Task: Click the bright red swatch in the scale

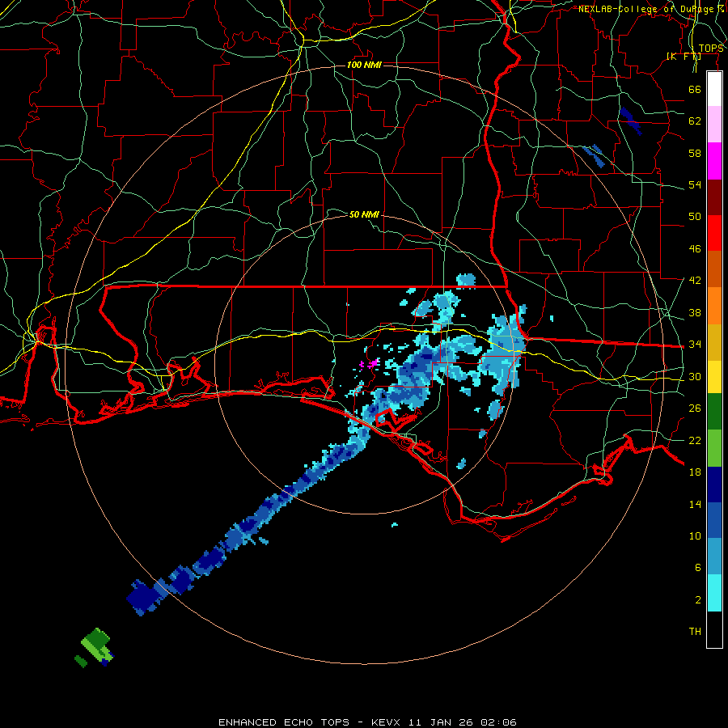Action: tap(714, 233)
